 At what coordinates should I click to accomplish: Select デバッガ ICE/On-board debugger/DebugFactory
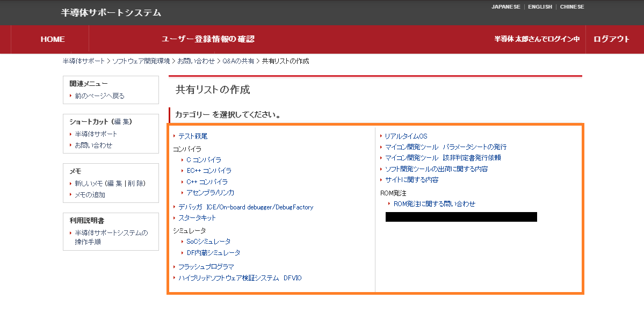tap(245, 207)
